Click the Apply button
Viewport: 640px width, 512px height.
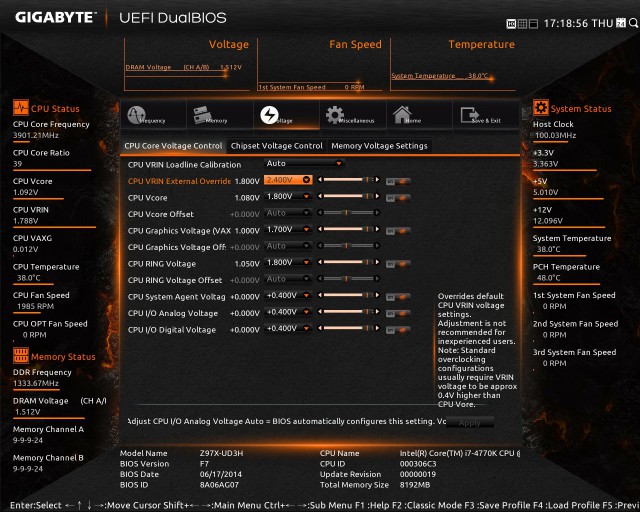(x=470, y=423)
